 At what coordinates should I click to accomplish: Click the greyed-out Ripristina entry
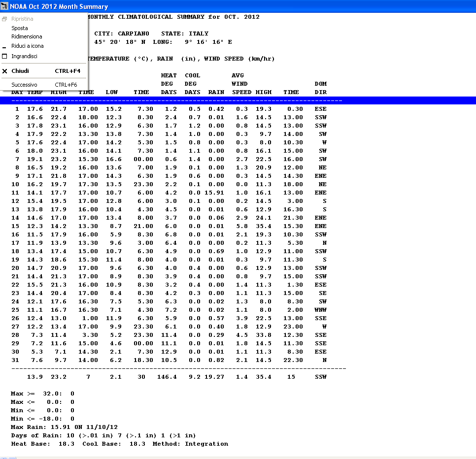tap(22, 19)
